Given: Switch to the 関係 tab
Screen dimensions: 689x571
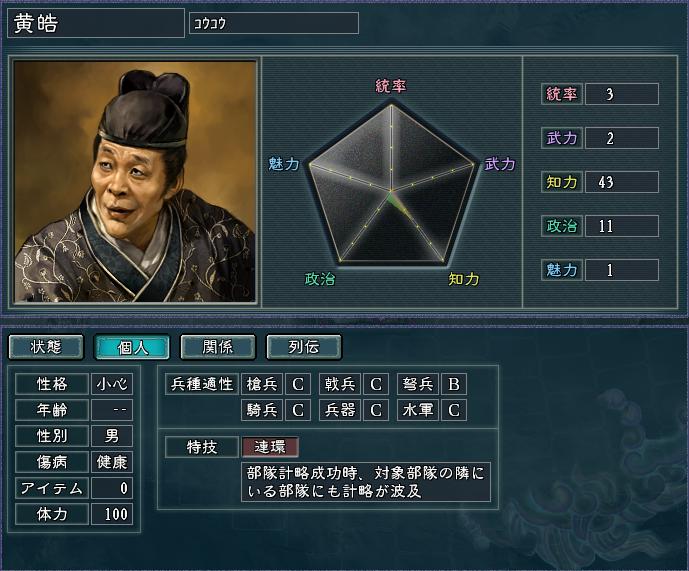Looking at the screenshot, I should (218, 347).
